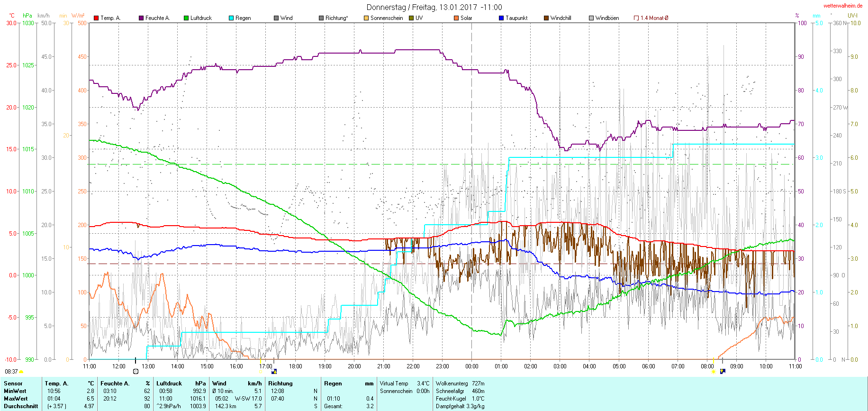This screenshot has width=868, height=411.
Task: Click the olive UV legend swatch
Action: click(411, 18)
